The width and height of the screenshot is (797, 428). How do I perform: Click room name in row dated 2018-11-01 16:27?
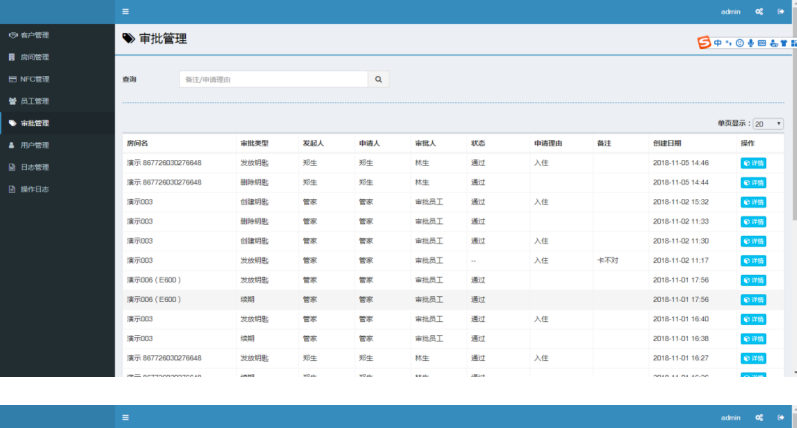(164, 358)
